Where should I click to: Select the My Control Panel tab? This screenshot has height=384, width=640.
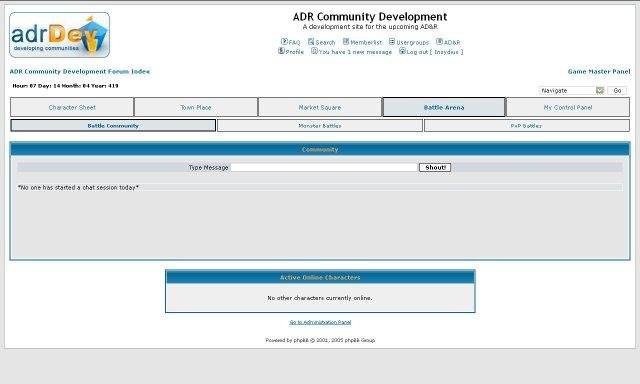click(x=568, y=107)
